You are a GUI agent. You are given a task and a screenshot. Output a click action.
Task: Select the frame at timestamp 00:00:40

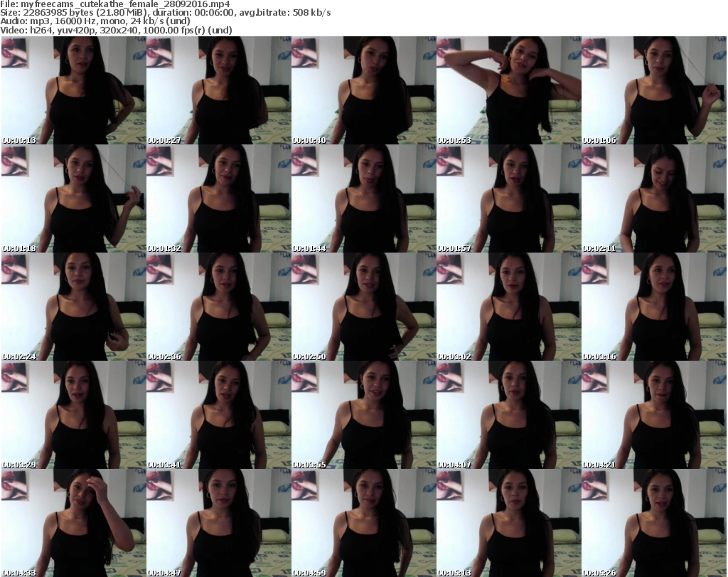363,90
